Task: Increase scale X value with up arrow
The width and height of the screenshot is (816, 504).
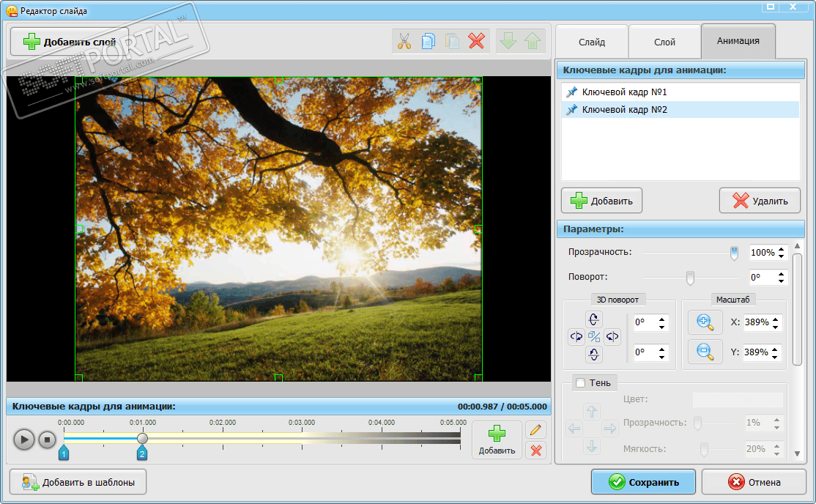Action: [x=776, y=319]
